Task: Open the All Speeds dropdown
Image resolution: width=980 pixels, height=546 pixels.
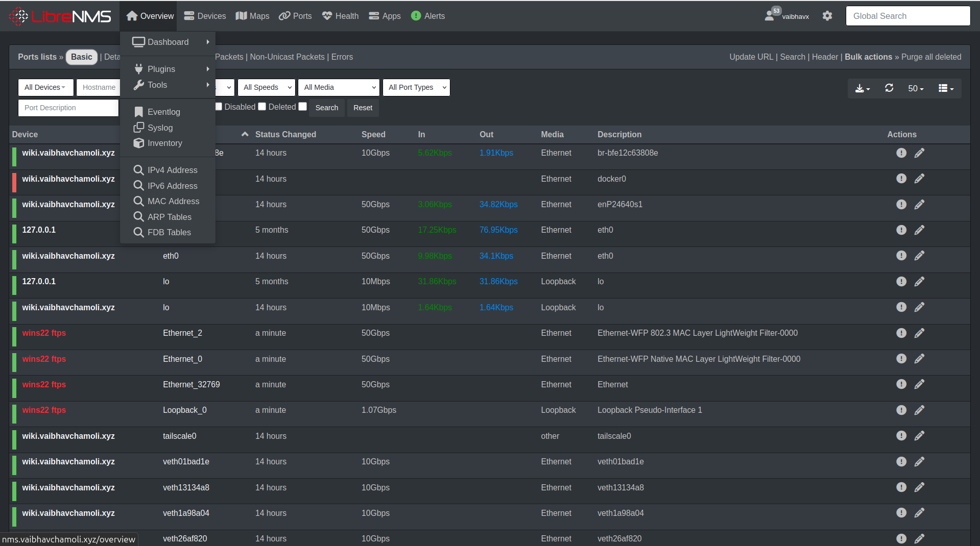Action: coord(266,87)
